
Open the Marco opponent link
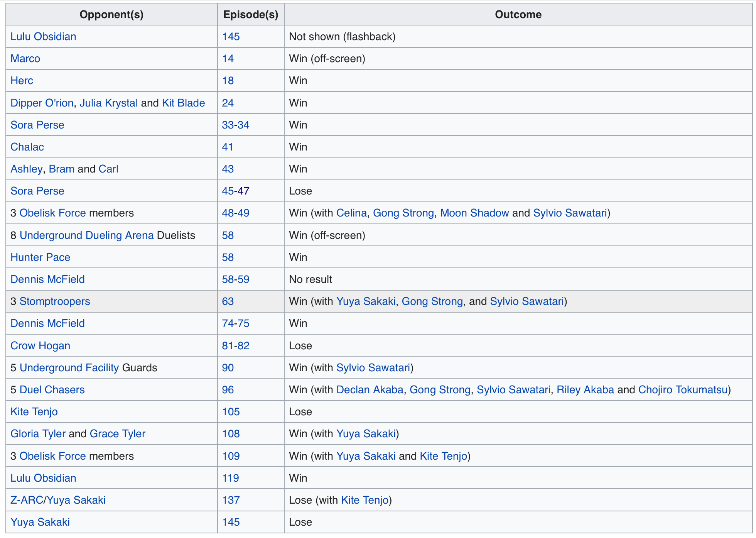point(25,59)
